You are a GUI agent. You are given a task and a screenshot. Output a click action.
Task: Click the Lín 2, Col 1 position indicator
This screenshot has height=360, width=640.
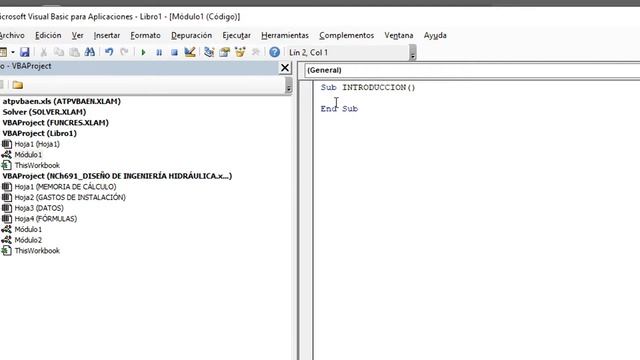click(x=309, y=53)
